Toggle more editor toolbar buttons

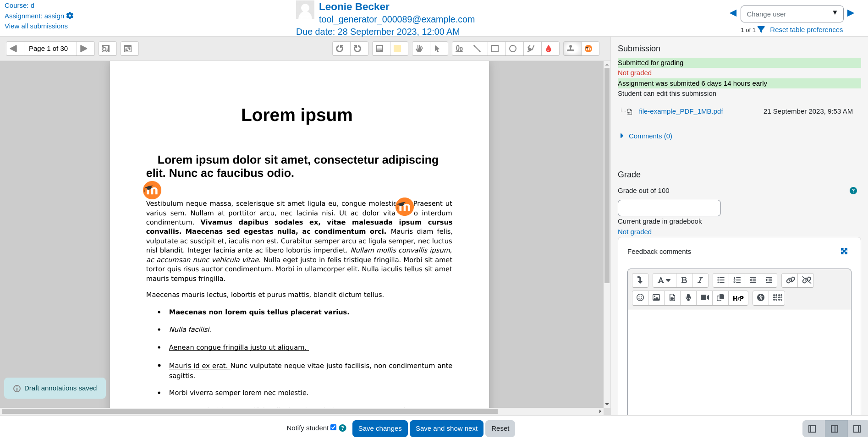640,280
